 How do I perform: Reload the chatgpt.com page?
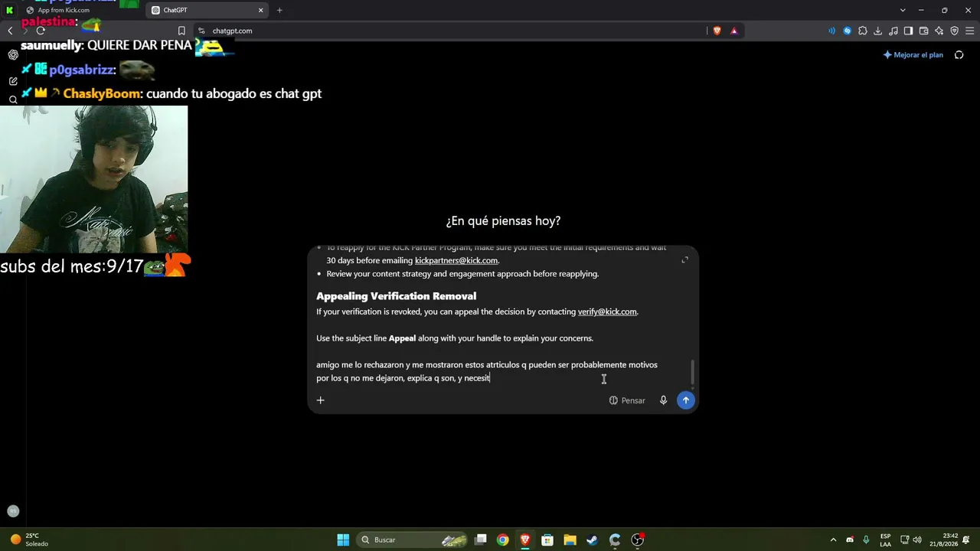(x=41, y=31)
